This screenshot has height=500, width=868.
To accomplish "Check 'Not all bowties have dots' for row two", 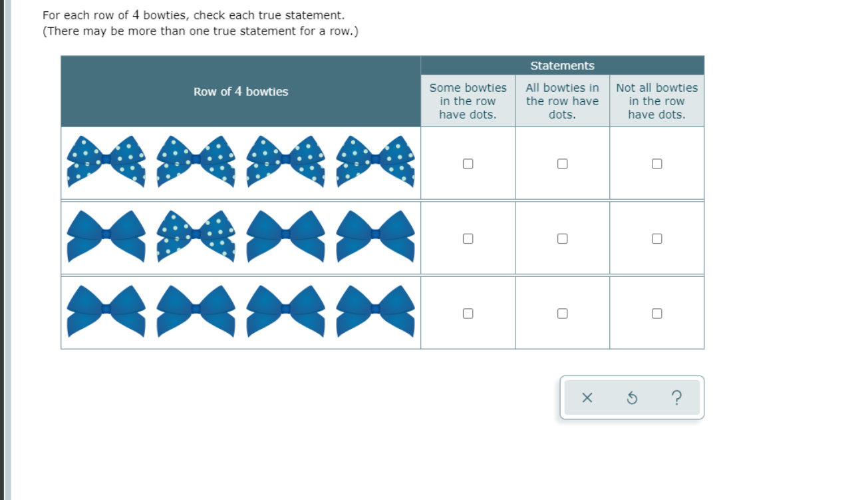I will tap(656, 237).
